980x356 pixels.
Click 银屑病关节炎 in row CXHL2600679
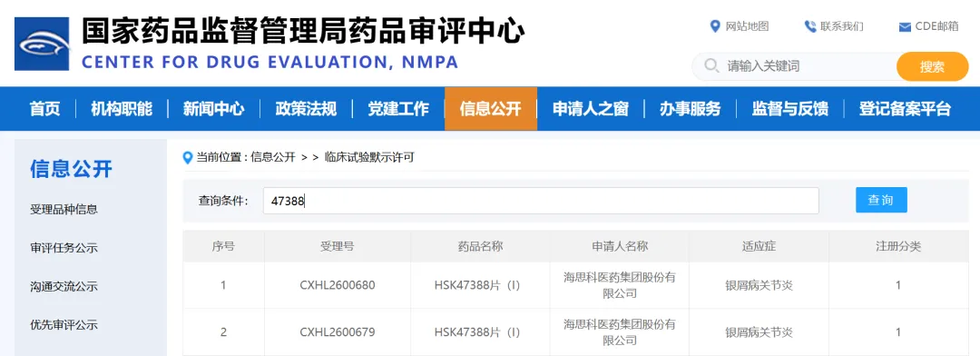pos(759,332)
